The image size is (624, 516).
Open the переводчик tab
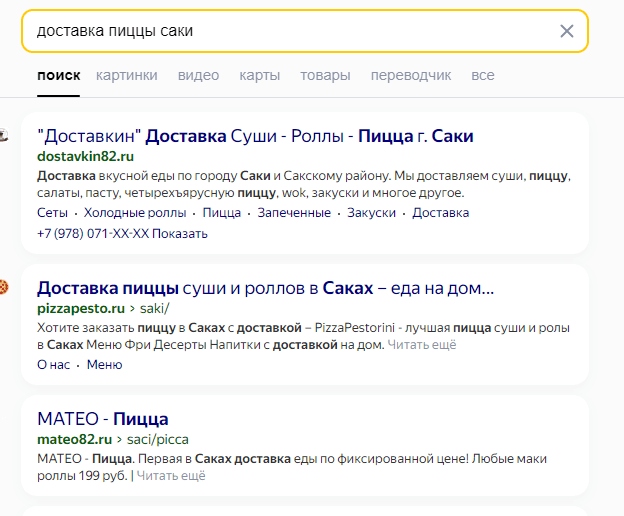tap(410, 75)
